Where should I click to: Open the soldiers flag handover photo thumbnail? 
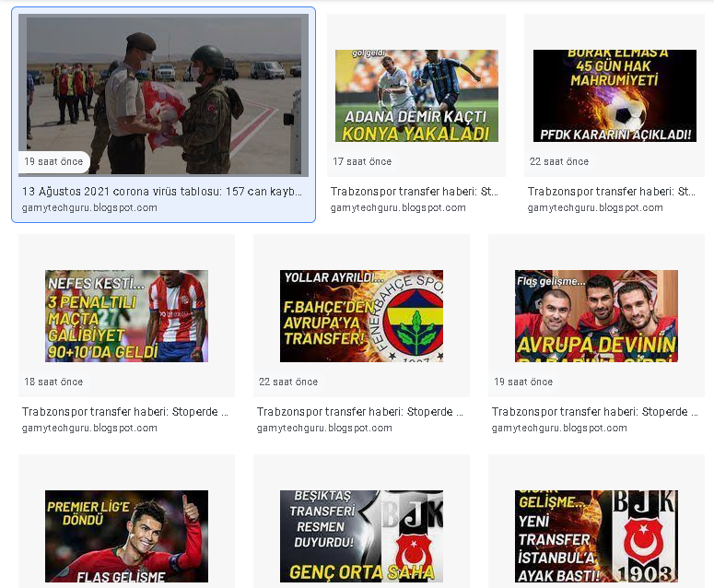pos(163,95)
